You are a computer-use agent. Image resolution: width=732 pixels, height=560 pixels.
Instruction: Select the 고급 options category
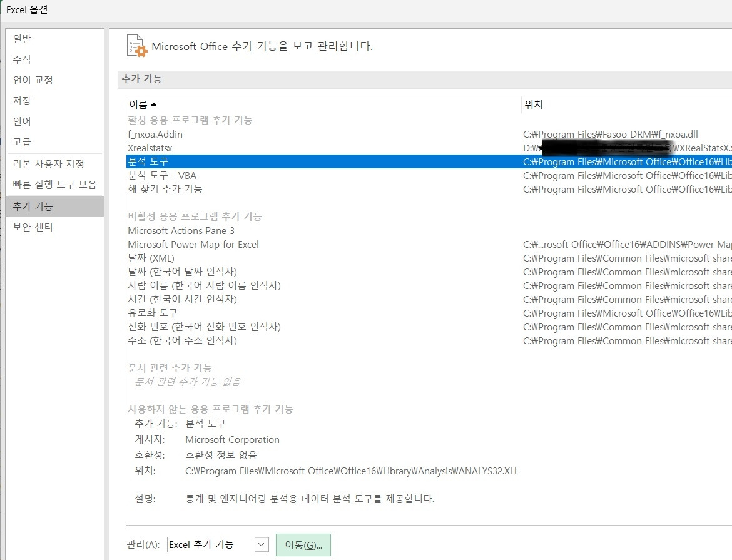(22, 142)
